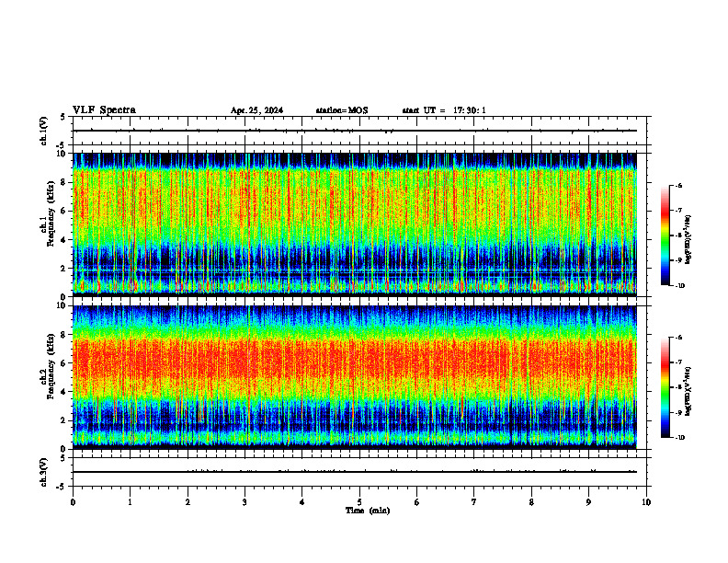Click the "8" tick on Time axis
Image resolution: width=728 pixels, height=563 pixels.
[531, 502]
